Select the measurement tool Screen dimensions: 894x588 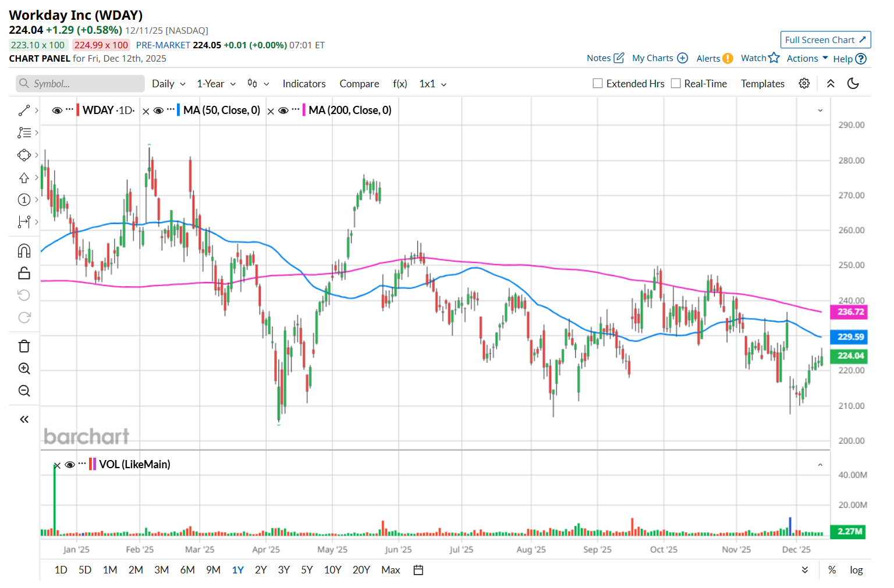click(24, 222)
